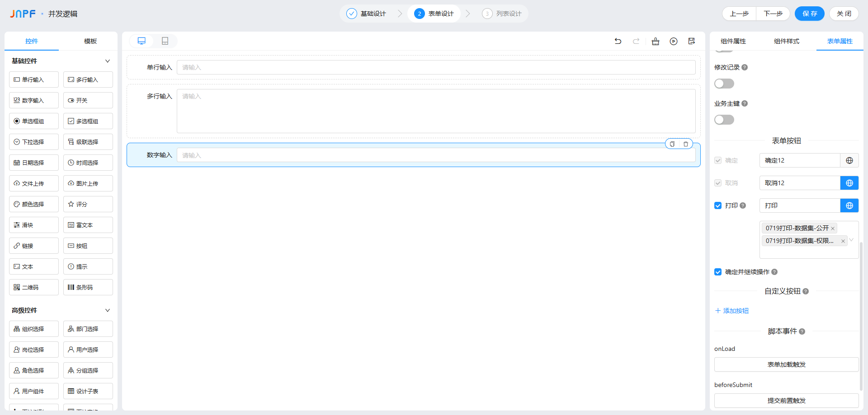The image size is (868, 415).
Task: Open the 组件样式 tab
Action: click(787, 41)
